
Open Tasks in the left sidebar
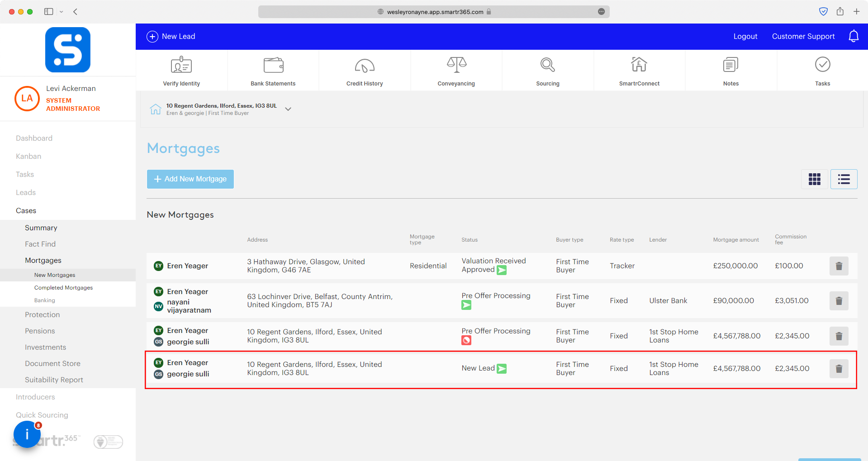click(25, 175)
